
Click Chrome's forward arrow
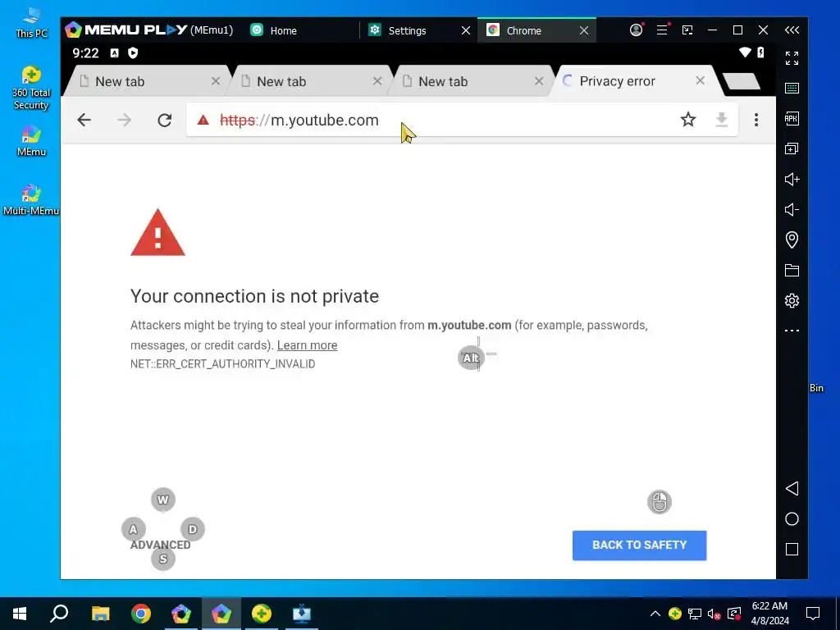click(125, 120)
